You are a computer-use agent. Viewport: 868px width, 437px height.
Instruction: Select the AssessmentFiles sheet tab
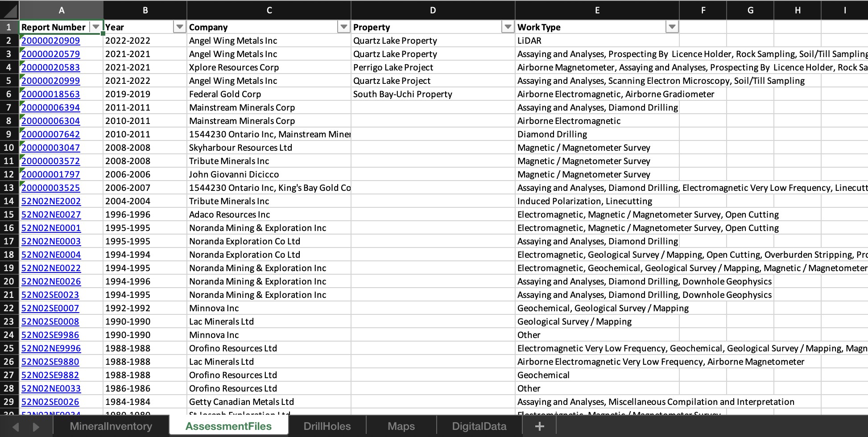228,426
